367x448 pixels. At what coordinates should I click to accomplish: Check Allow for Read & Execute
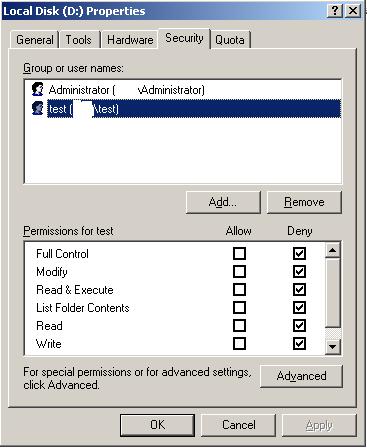point(239,290)
